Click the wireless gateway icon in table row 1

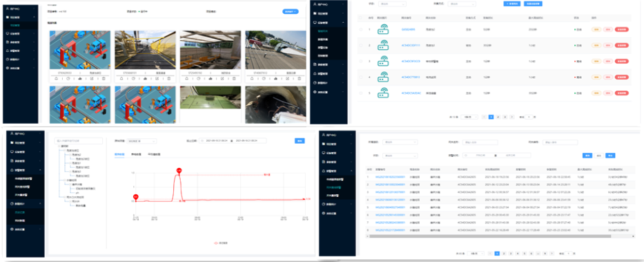[x=384, y=30]
